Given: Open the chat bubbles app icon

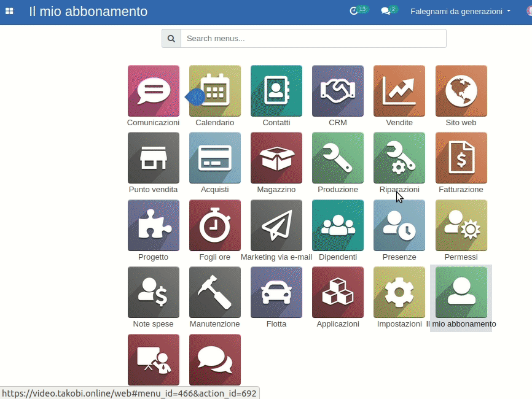Looking at the screenshot, I should (215, 360).
